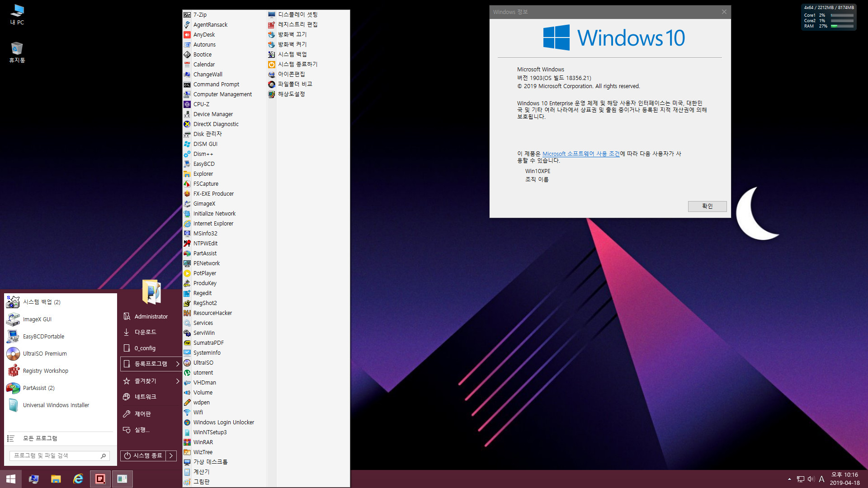
Task: Open Device Manager entry
Action: pyautogui.click(x=213, y=114)
